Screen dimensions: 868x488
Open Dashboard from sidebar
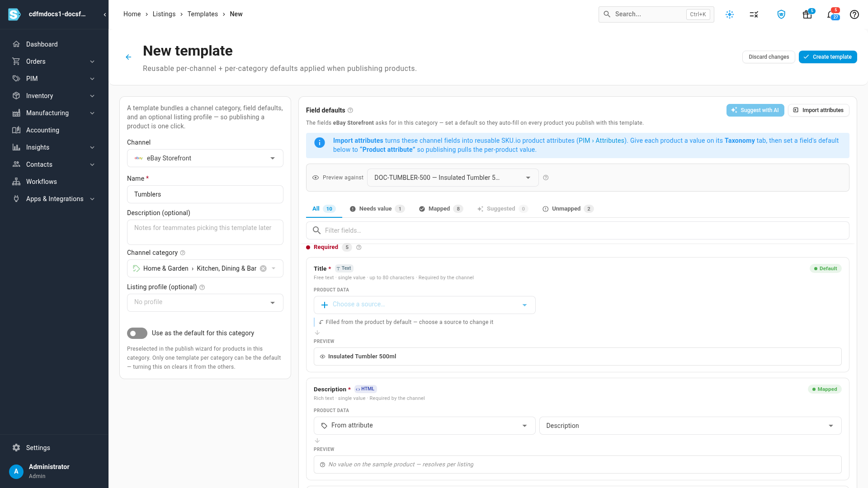54,44
